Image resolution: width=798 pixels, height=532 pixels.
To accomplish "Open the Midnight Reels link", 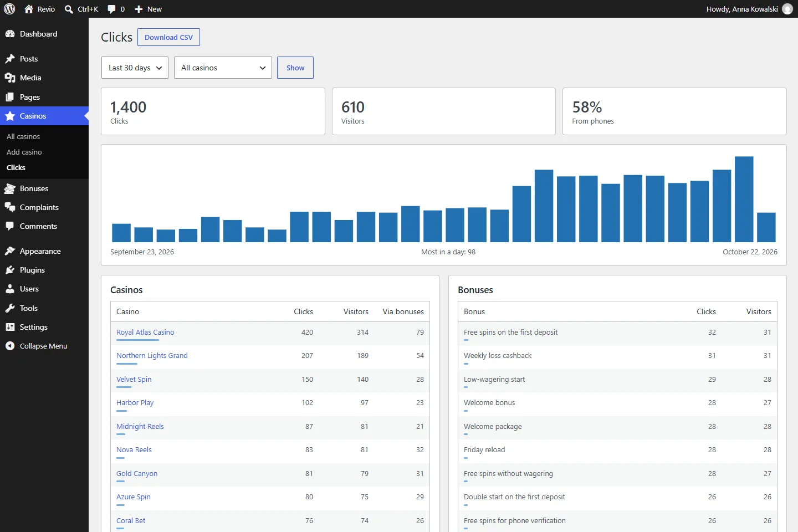I will [140, 426].
